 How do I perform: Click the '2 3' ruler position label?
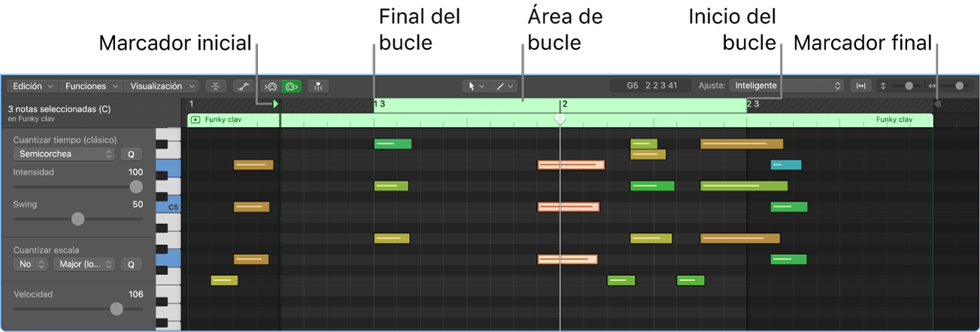click(x=753, y=104)
